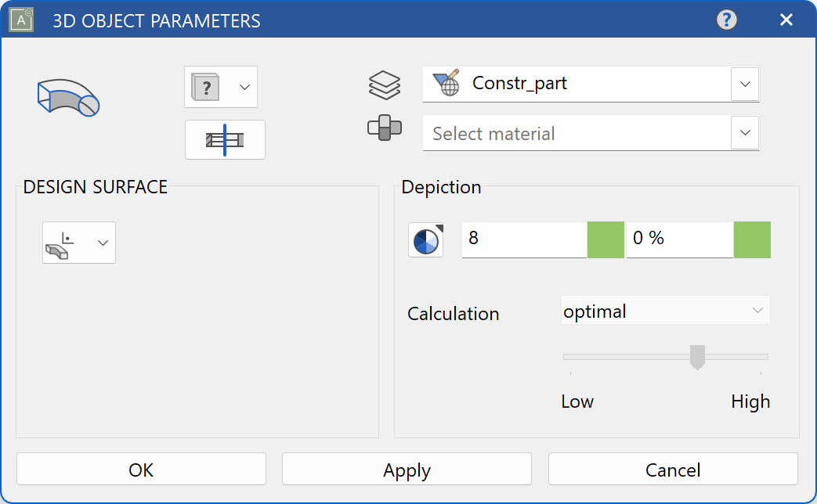This screenshot has height=504, width=817.
Task: Confirm changes with OK
Action: tap(140, 470)
